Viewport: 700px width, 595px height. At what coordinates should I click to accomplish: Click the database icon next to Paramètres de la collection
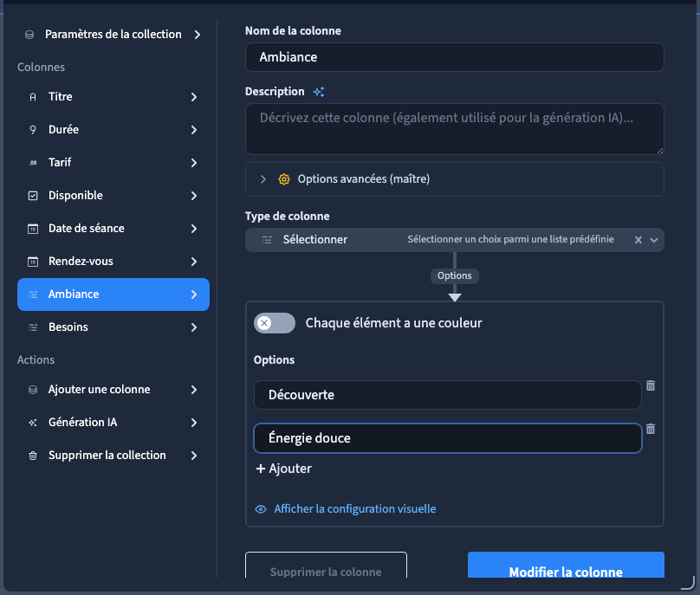point(29,35)
